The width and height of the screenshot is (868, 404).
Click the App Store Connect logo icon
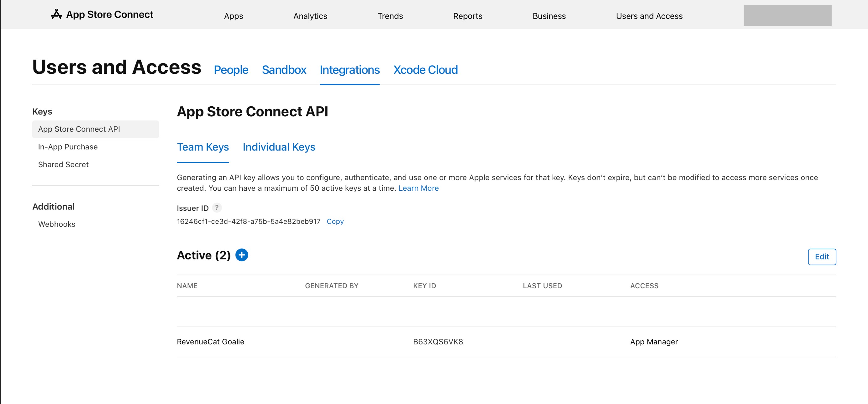coord(57,14)
